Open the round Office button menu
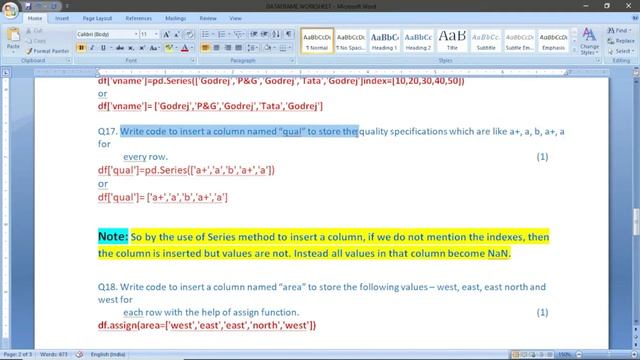 10,9
